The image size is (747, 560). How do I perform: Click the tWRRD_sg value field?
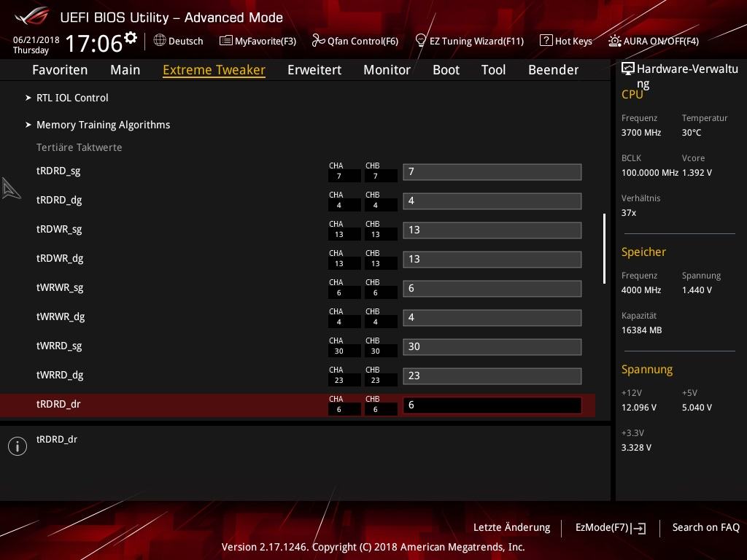(492, 346)
